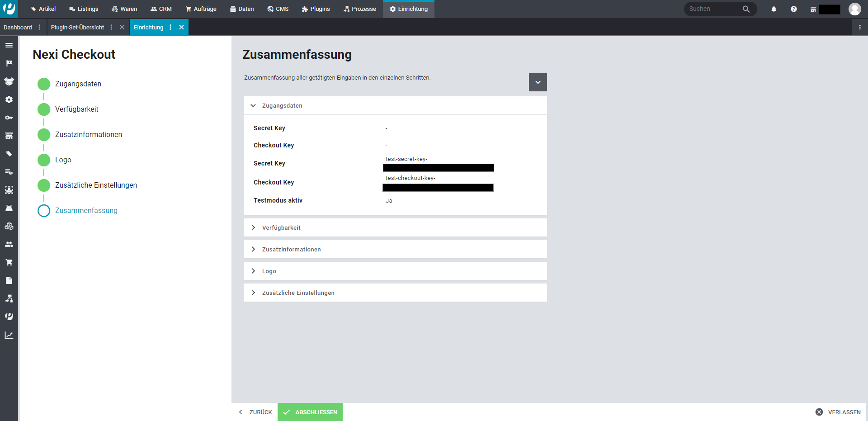Open the SHOP icon in sidebar
868x421 pixels.
(x=9, y=136)
